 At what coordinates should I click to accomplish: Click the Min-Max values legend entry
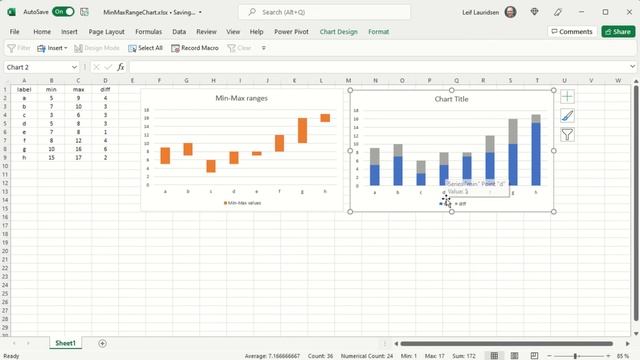242,203
